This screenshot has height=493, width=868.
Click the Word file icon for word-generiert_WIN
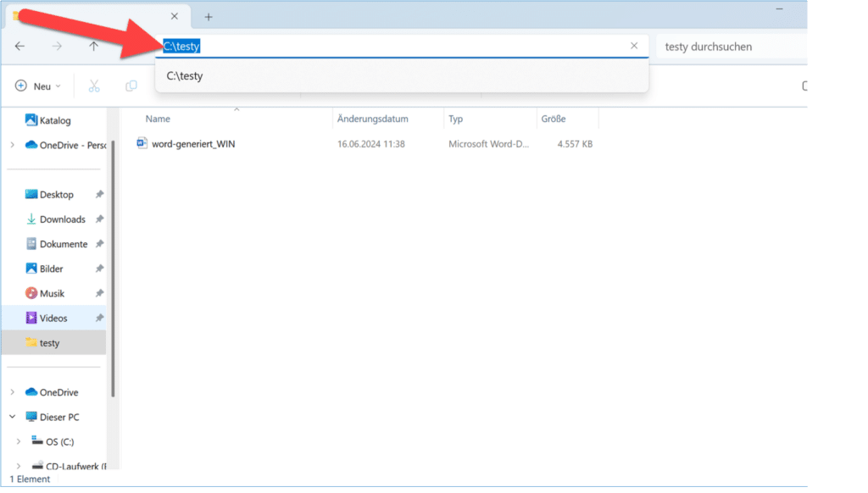(142, 144)
